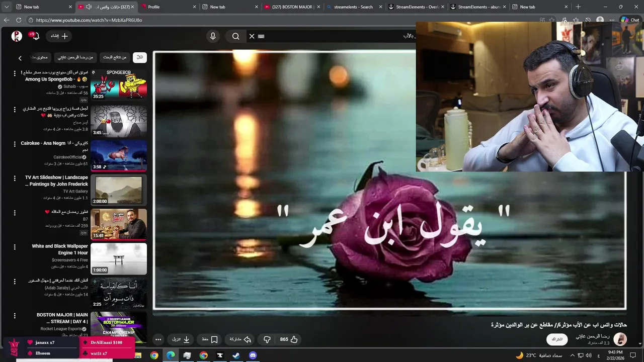Open options menu for BOSTON MAJOR stream

[x=15, y=316]
